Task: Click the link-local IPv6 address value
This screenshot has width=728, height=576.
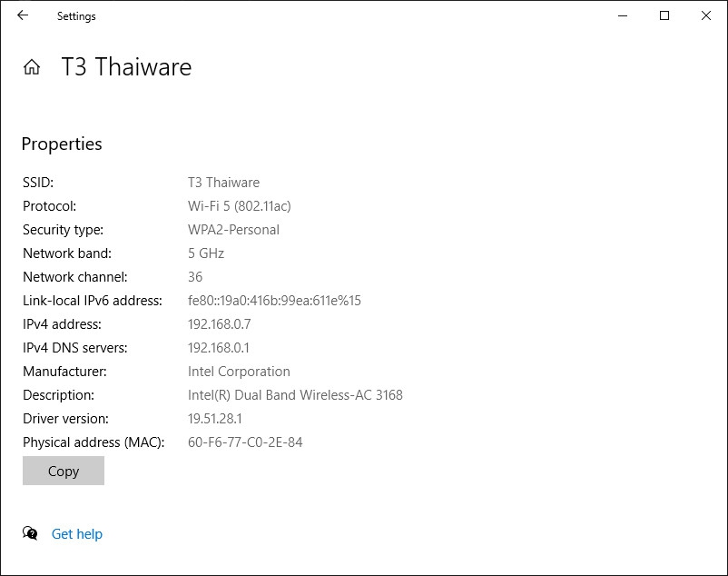Action: point(274,301)
